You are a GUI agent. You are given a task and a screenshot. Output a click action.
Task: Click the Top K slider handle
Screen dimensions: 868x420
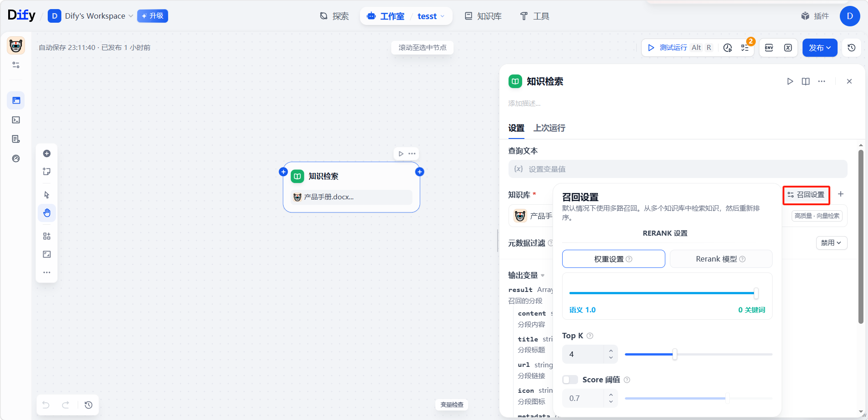click(x=675, y=354)
